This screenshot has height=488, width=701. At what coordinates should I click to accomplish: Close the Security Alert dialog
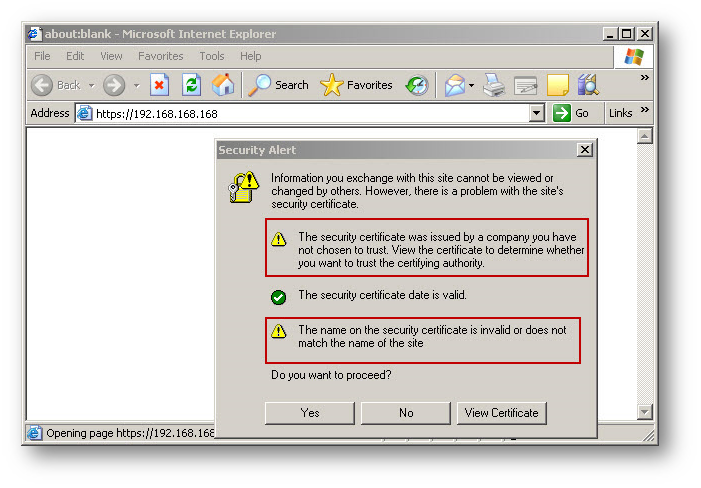585,150
